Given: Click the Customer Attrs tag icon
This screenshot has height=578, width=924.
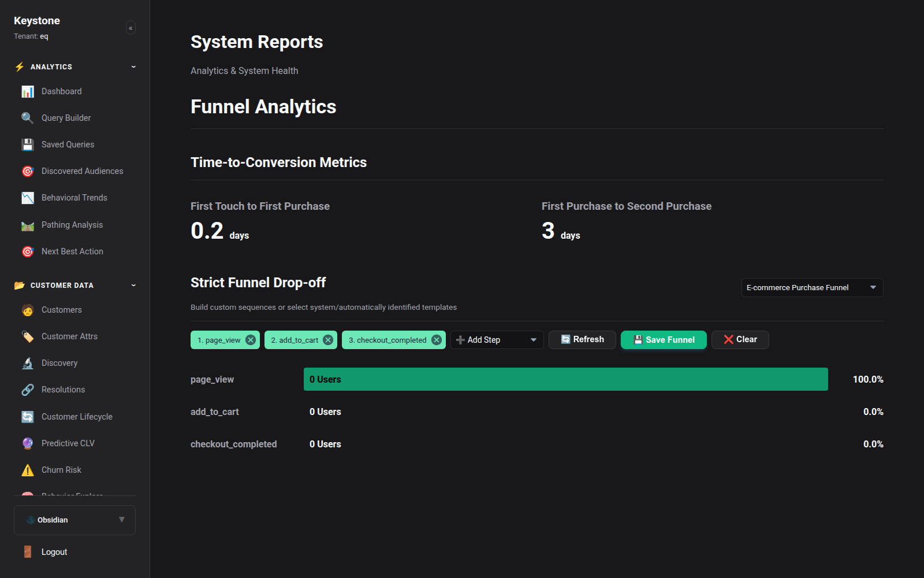Looking at the screenshot, I should tap(28, 336).
